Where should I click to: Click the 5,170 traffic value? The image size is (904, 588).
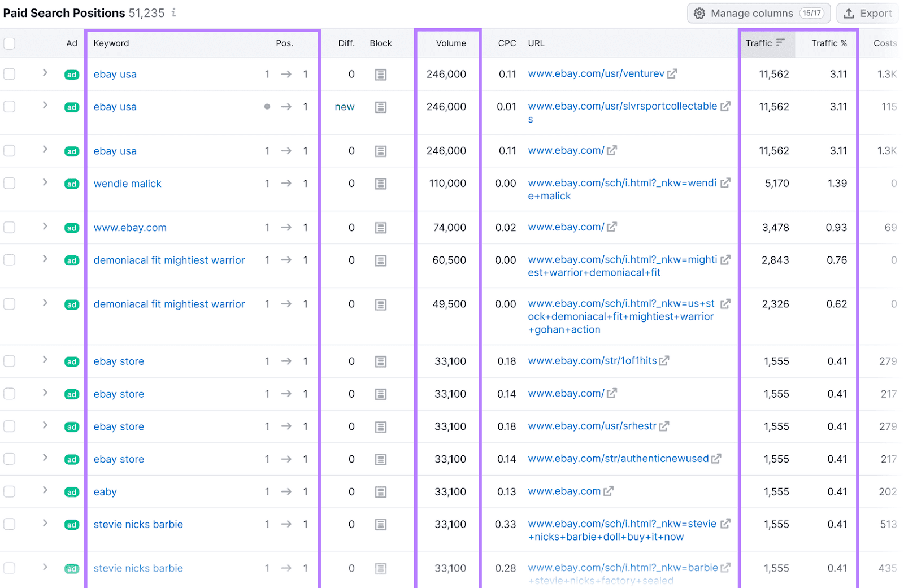[777, 184]
